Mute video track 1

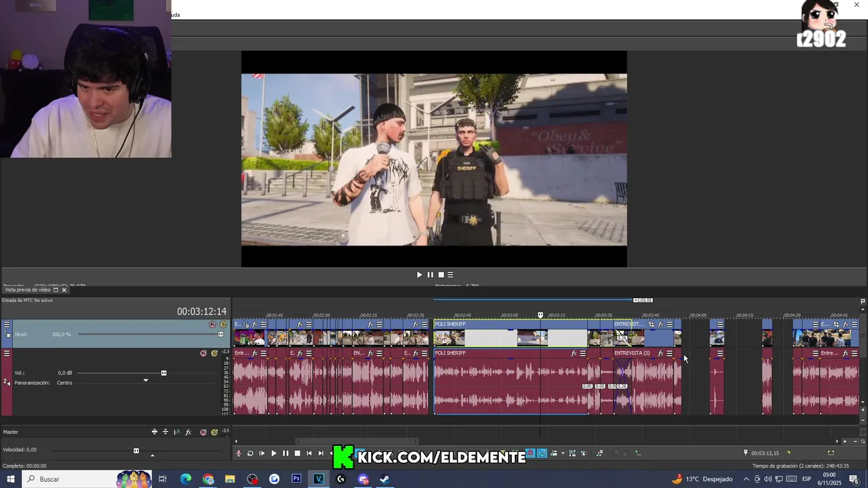pos(213,325)
